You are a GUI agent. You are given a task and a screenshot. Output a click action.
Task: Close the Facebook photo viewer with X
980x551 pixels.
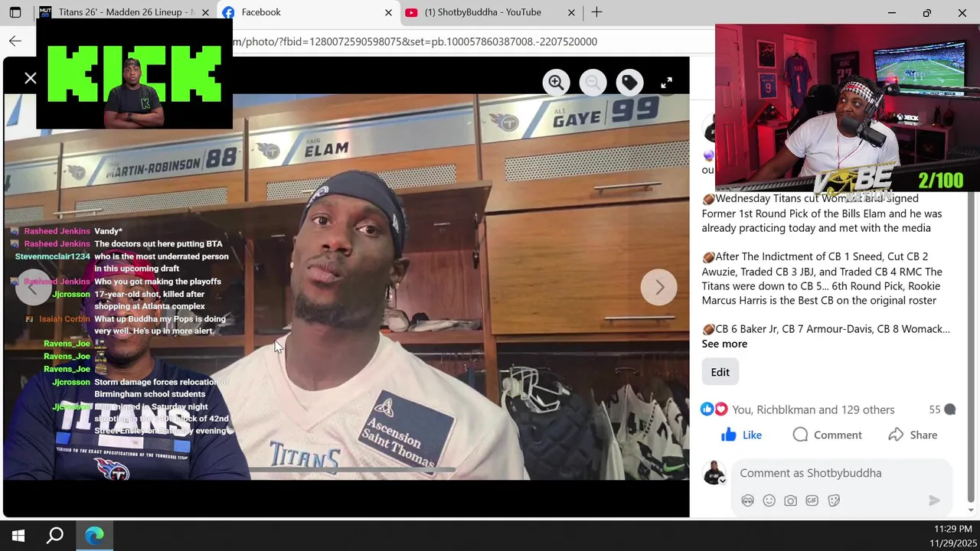pos(30,78)
